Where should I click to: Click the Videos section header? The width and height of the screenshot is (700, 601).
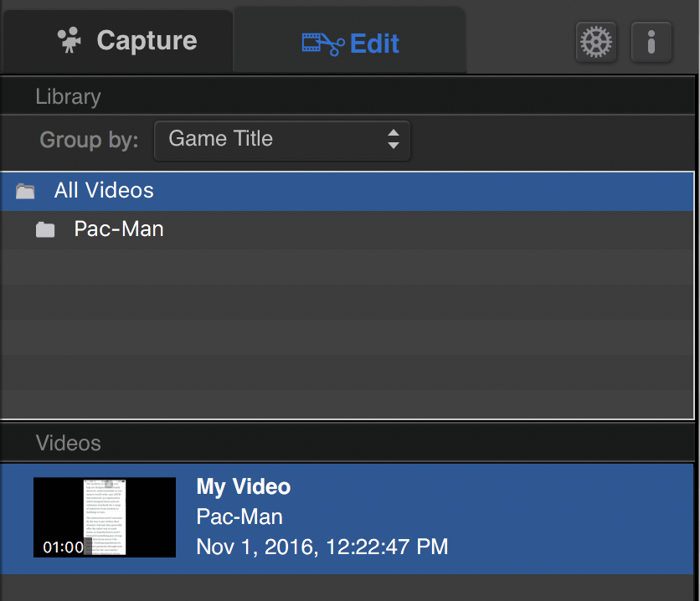pyautogui.click(x=69, y=443)
